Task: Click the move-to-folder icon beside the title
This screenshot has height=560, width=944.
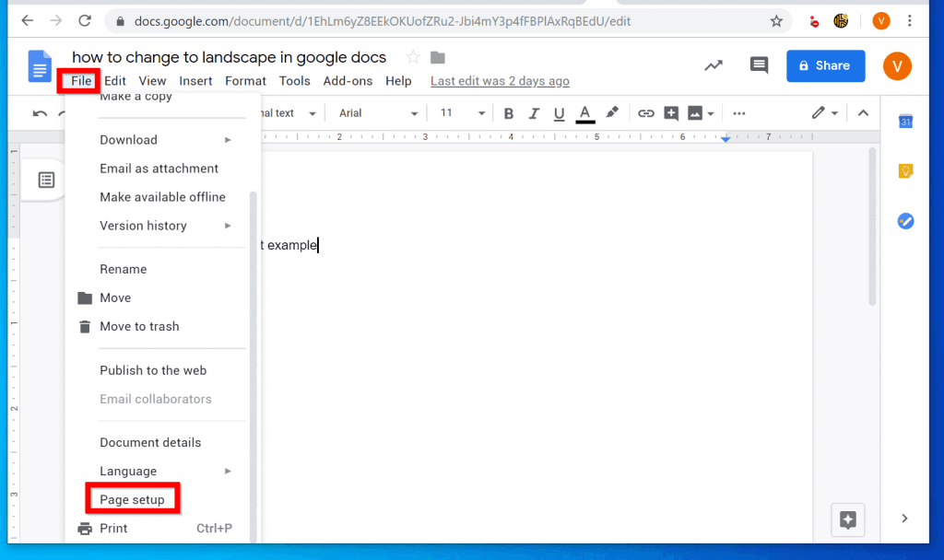Action: [438, 58]
